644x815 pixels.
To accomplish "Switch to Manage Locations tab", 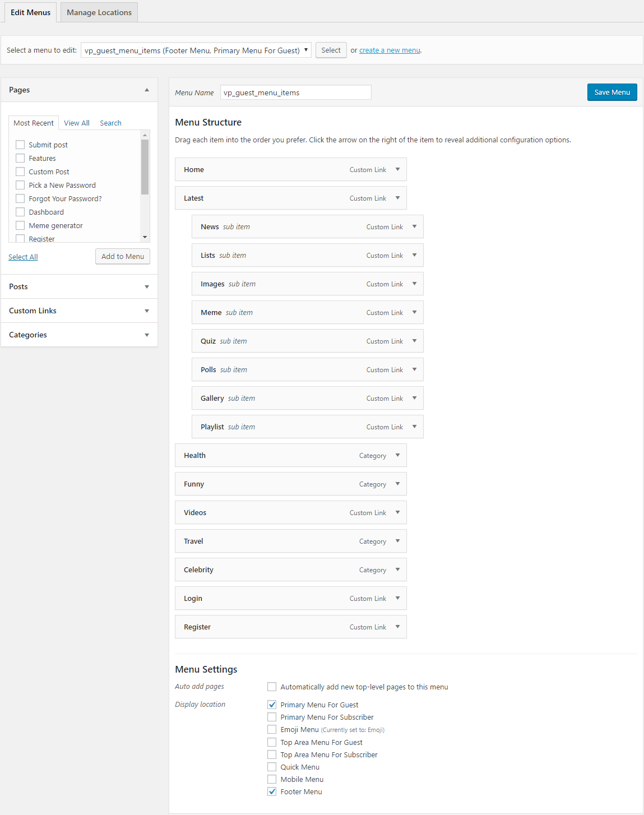I will pos(99,12).
